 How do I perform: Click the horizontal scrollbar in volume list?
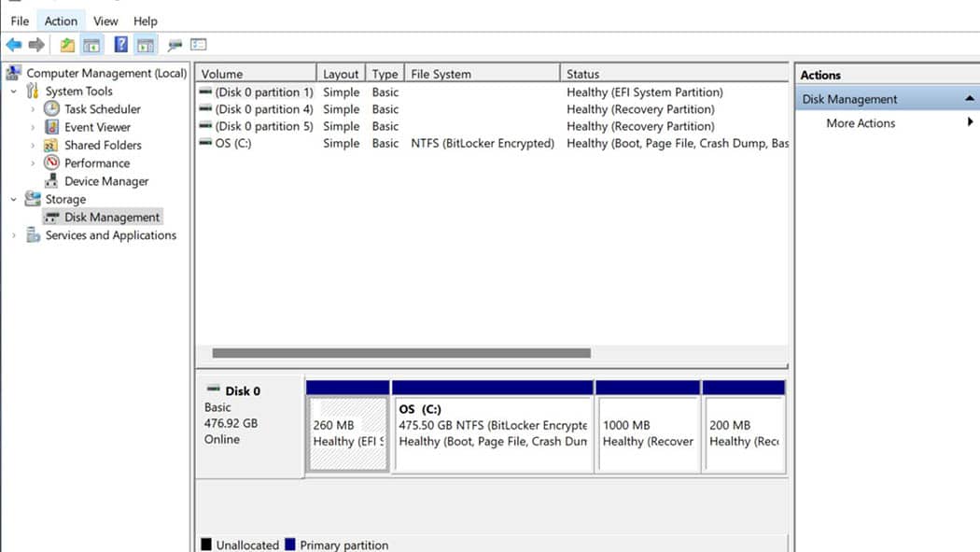click(401, 353)
